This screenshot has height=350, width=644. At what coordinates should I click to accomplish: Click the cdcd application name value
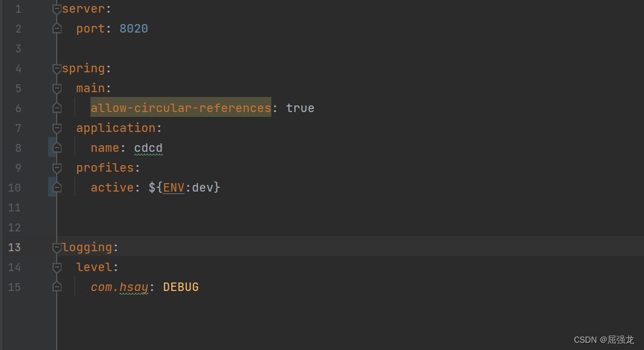point(148,148)
